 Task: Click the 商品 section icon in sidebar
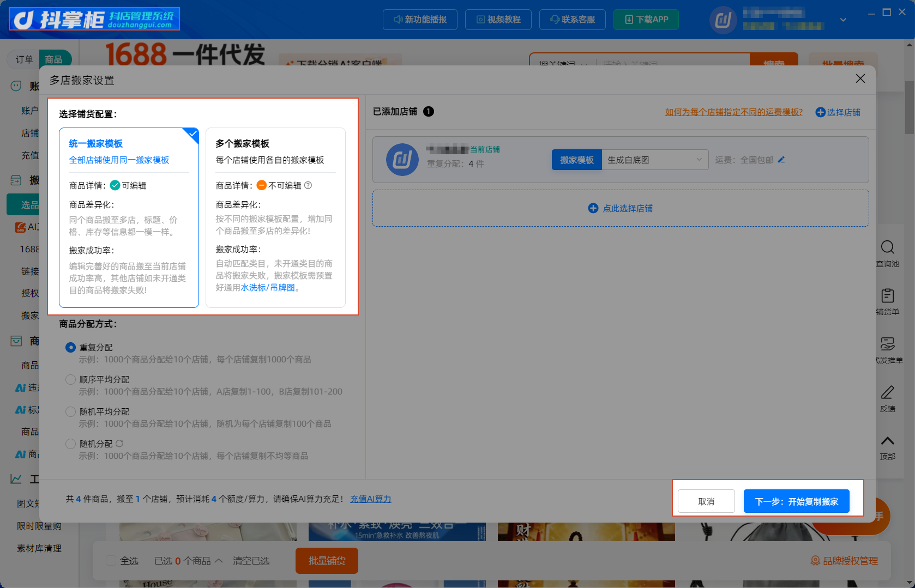point(16,341)
